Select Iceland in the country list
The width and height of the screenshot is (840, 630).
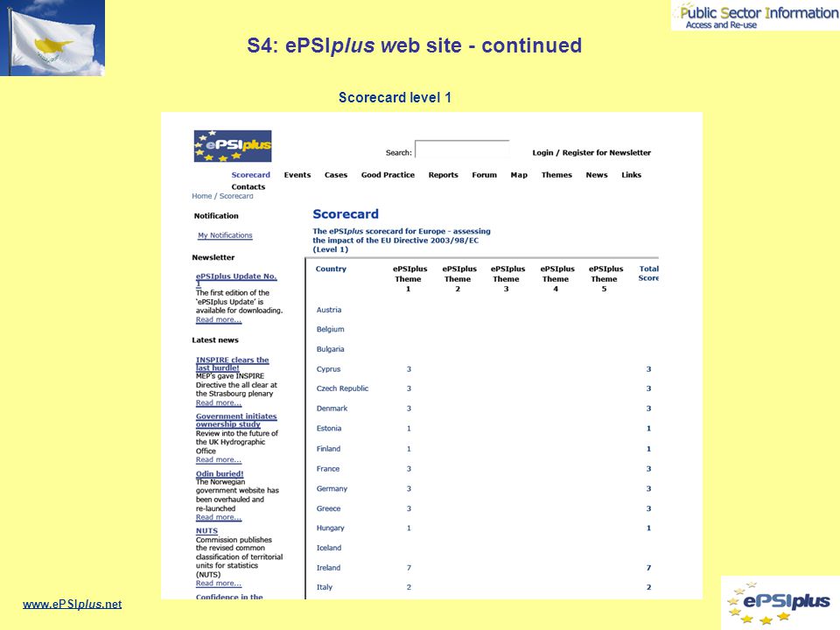[x=329, y=548]
